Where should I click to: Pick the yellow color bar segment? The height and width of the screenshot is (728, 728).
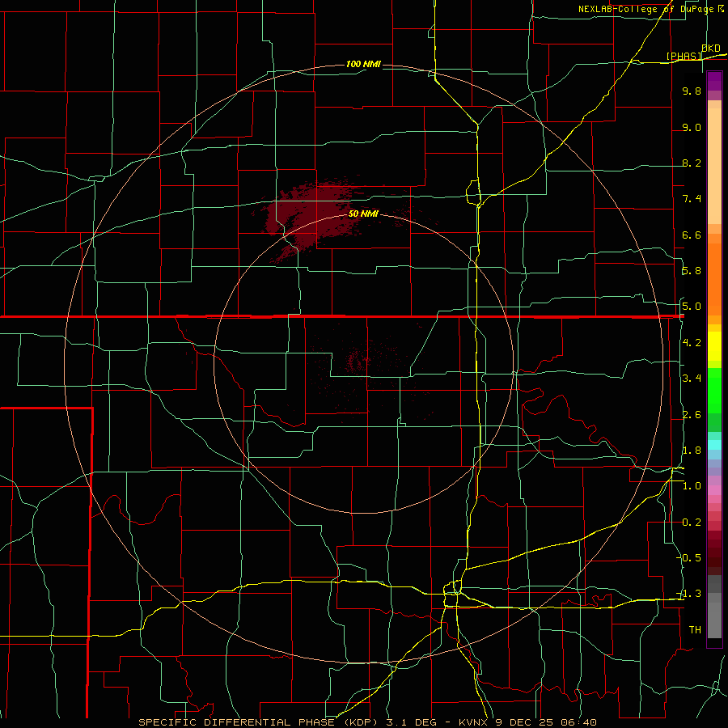pos(714,346)
